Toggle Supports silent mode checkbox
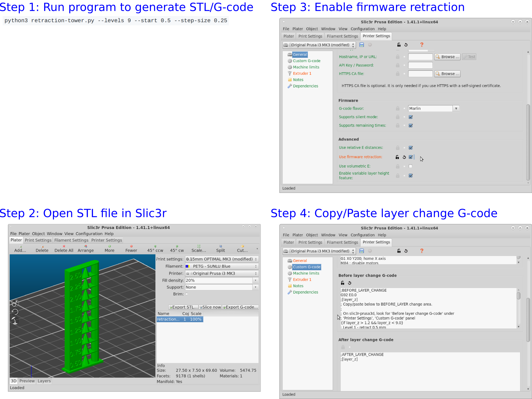Viewport: 532px width, 399px height. [411, 117]
